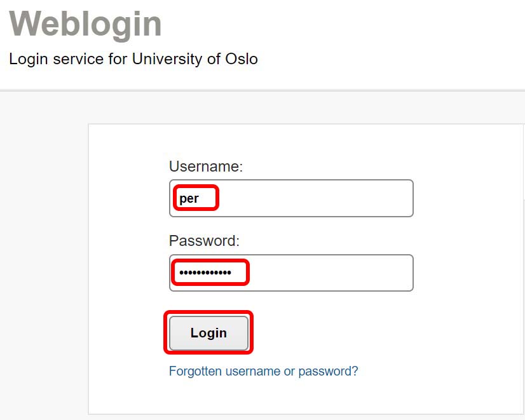The height and width of the screenshot is (420, 525).
Task: Click the gray page background left of the form
Action: pyautogui.click(x=43, y=254)
